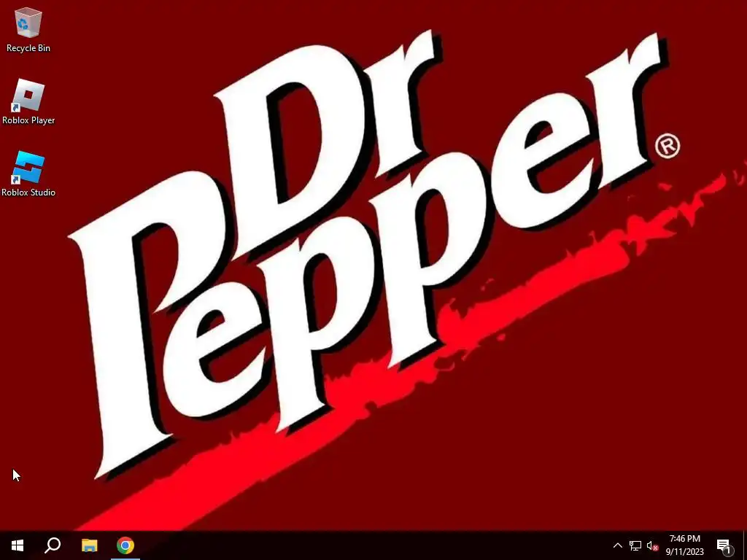The width and height of the screenshot is (747, 560).
Task: Open network status tray icon
Action: pos(635,545)
